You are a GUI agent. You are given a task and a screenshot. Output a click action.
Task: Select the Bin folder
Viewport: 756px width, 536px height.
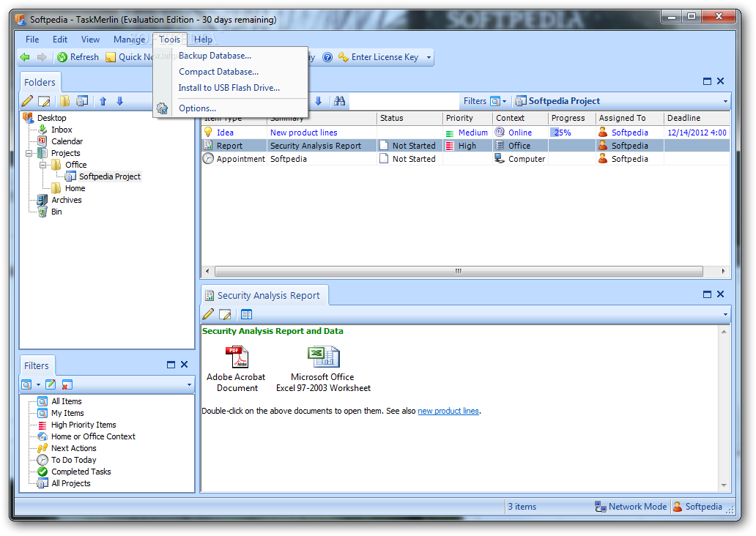(56, 212)
